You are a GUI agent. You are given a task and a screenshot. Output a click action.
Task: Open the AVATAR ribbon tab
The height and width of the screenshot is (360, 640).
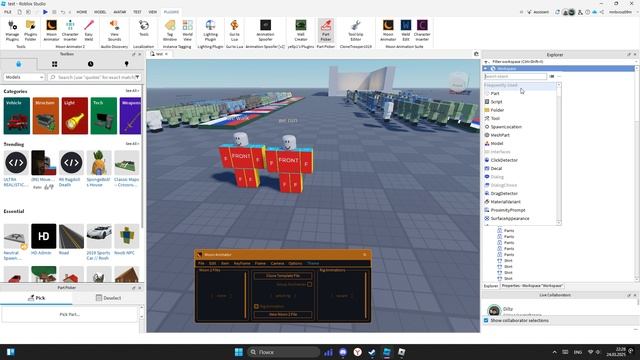point(120,12)
